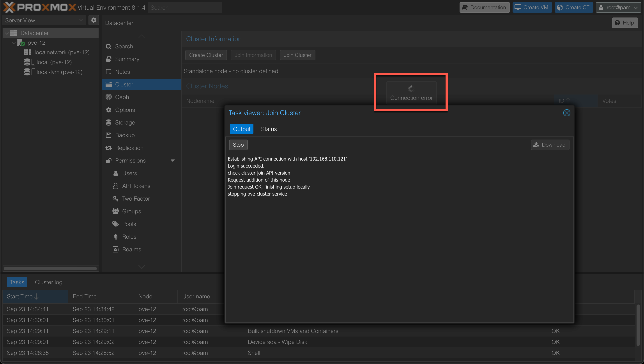Viewport: 644px width, 364px height.
Task: Click the localnetwork grid icon
Action: [x=27, y=52]
